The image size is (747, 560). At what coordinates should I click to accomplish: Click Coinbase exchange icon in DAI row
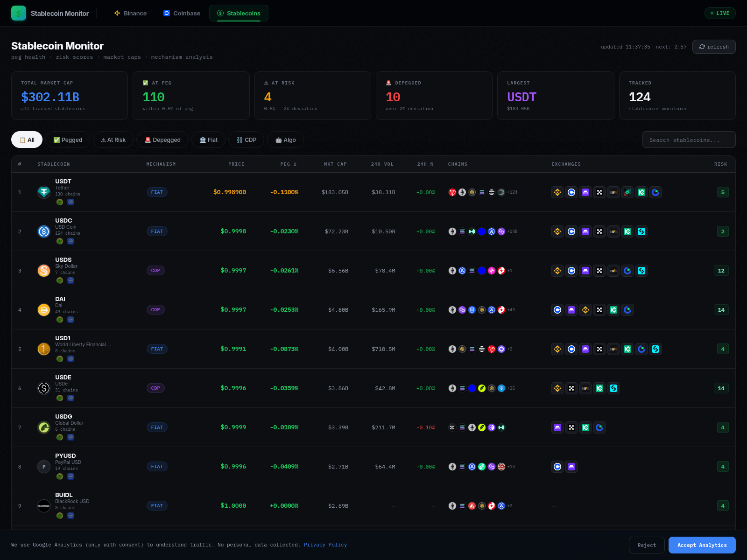(x=557, y=310)
